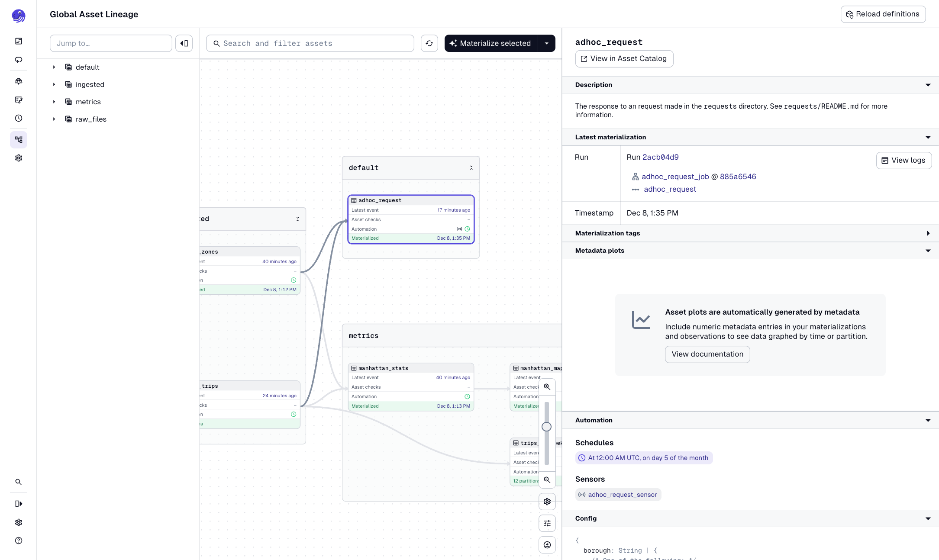Collapse the Description section in the right panel
Viewport: 939px width, 560px height.
(928, 85)
